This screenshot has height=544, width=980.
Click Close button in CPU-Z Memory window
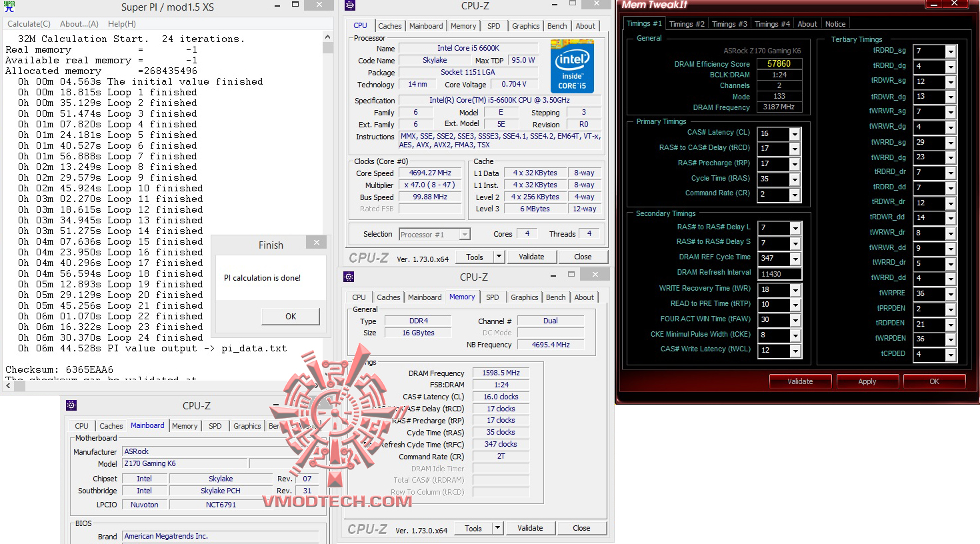[581, 528]
